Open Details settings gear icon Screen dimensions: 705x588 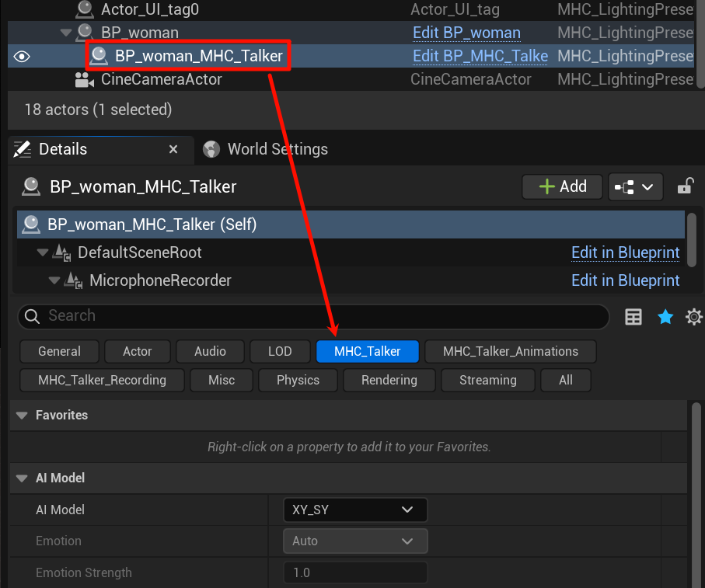(693, 317)
